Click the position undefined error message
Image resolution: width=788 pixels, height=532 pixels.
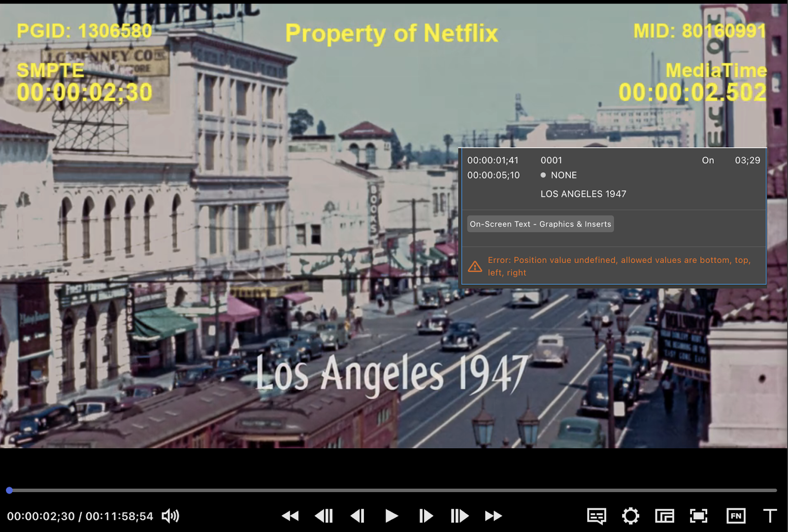coord(619,266)
